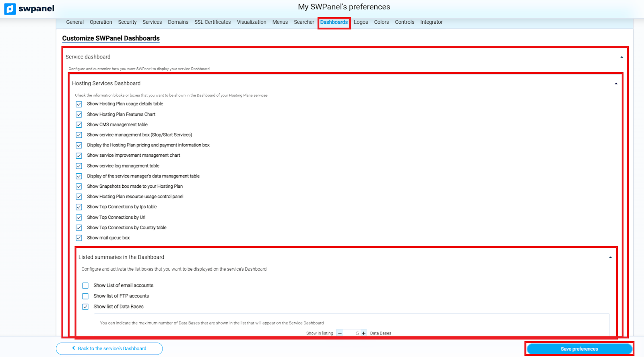Screen dimensions: 644x357
Task: Collapse the Service dashboard section
Action: (621, 57)
